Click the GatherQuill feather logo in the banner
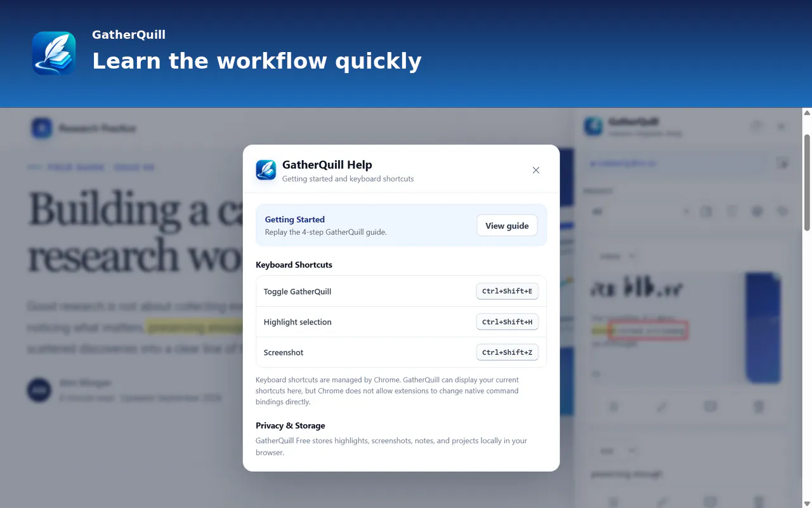 pyautogui.click(x=54, y=53)
